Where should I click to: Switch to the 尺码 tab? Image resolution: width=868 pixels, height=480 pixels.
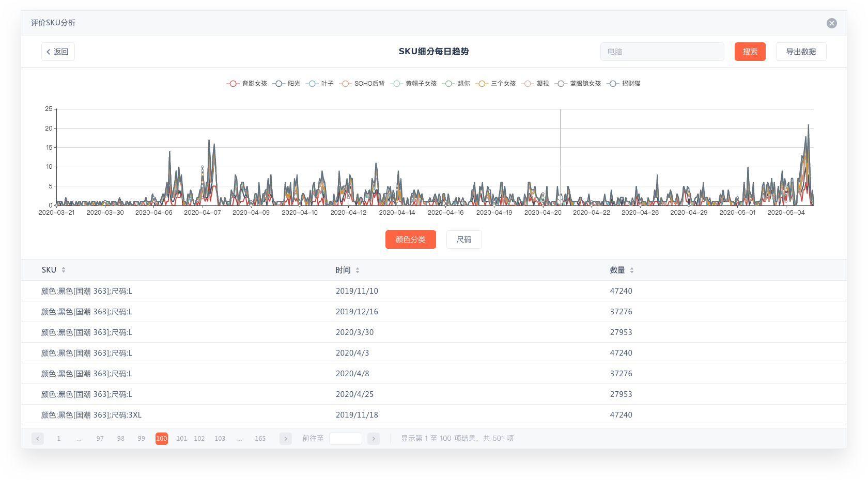pyautogui.click(x=464, y=239)
